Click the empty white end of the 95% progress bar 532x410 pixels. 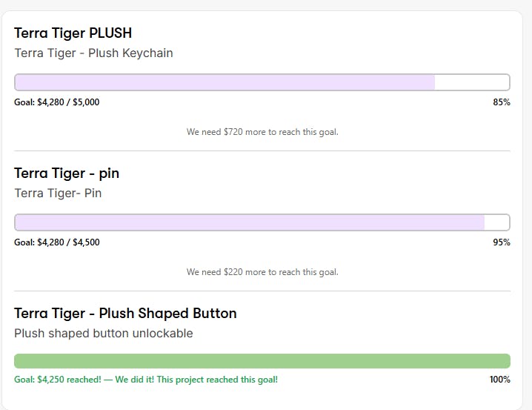496,222
